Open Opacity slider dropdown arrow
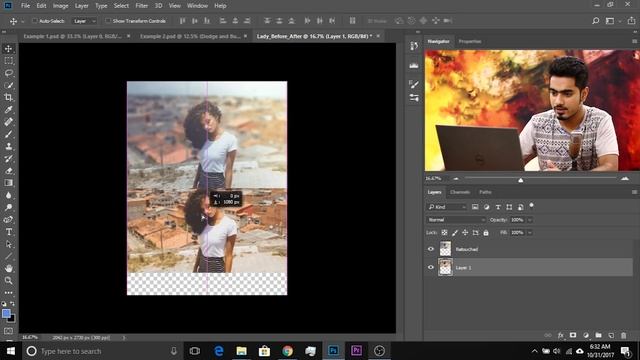 click(530, 220)
